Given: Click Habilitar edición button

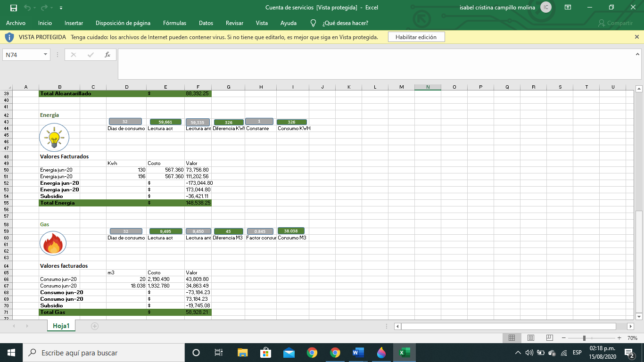Looking at the screenshot, I should click(416, 37).
